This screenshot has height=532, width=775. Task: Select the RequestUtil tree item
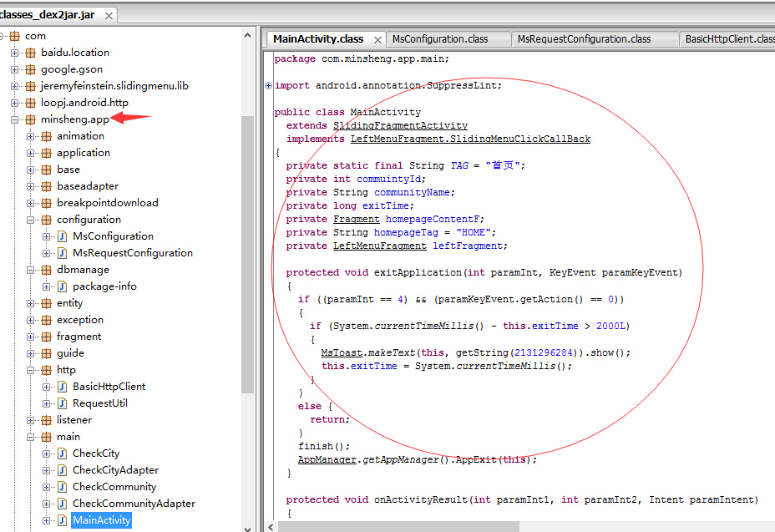100,403
